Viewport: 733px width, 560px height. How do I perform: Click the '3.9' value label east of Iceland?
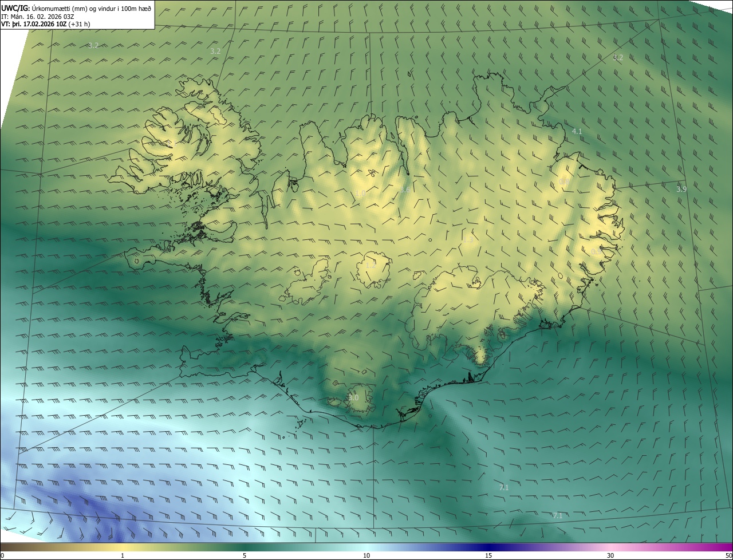point(681,189)
